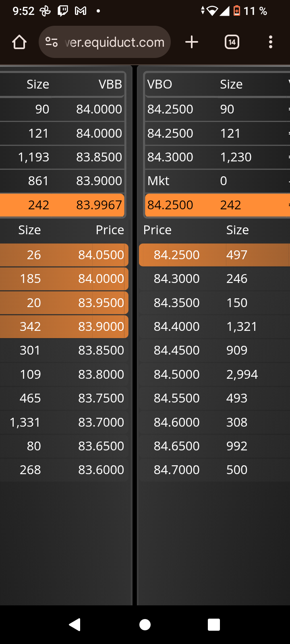Open Chrome three-dot overflow menu
This screenshot has height=644, width=290.
tap(271, 42)
